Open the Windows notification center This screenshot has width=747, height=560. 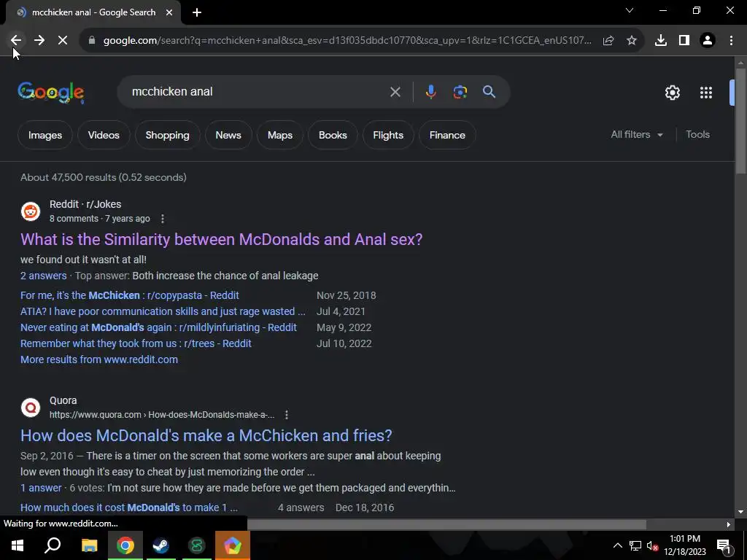(724, 545)
